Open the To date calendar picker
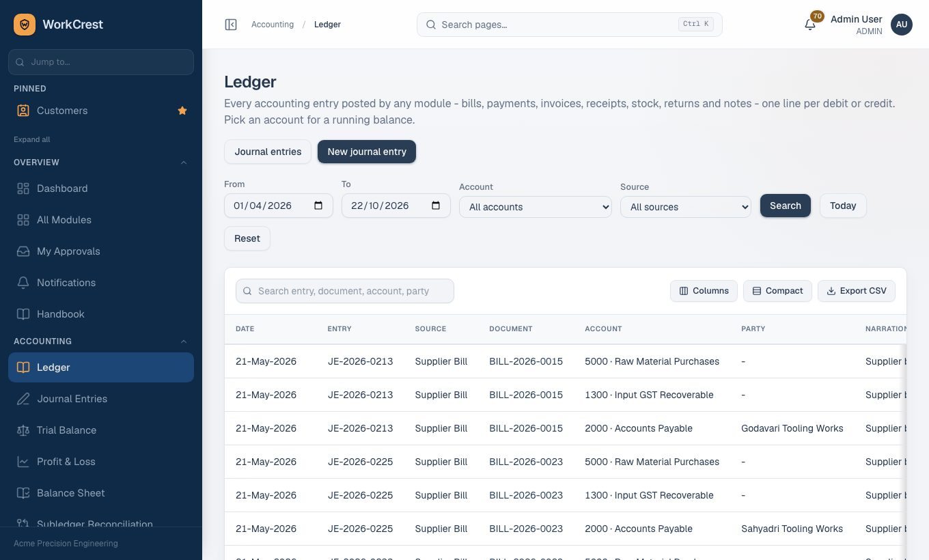This screenshot has width=929, height=560. pyautogui.click(x=436, y=206)
